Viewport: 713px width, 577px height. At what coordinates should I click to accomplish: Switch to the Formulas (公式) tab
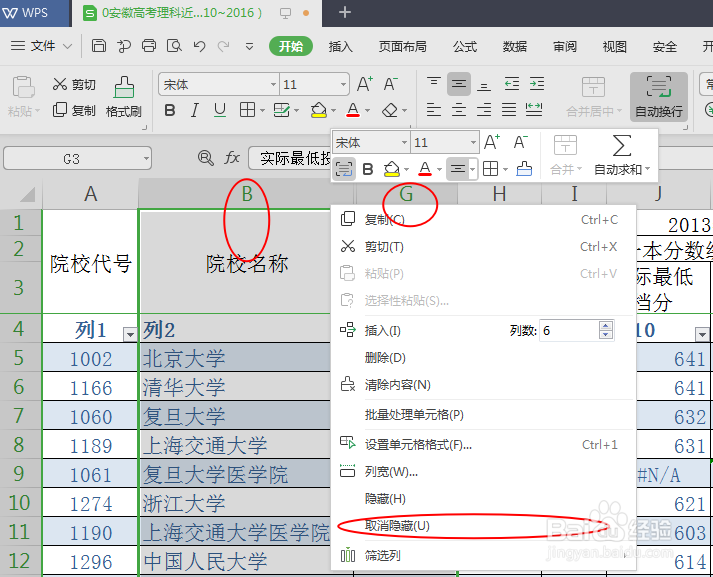465,46
